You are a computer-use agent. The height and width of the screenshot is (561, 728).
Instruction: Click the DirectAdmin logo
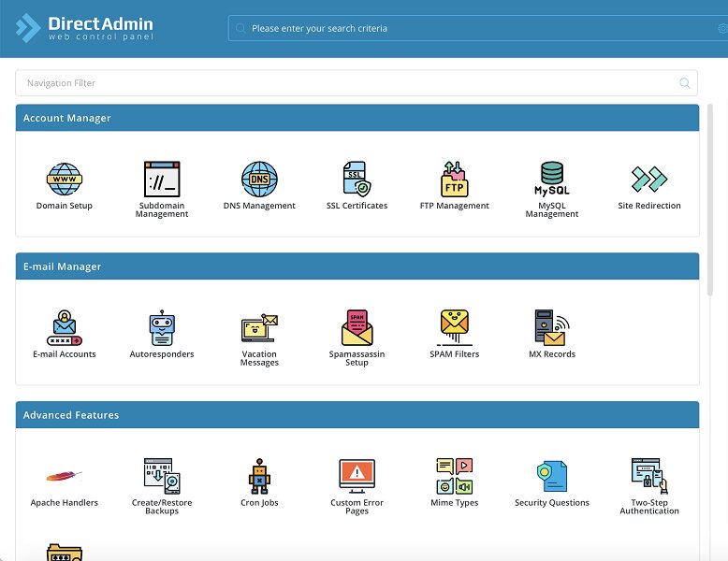tap(84, 28)
